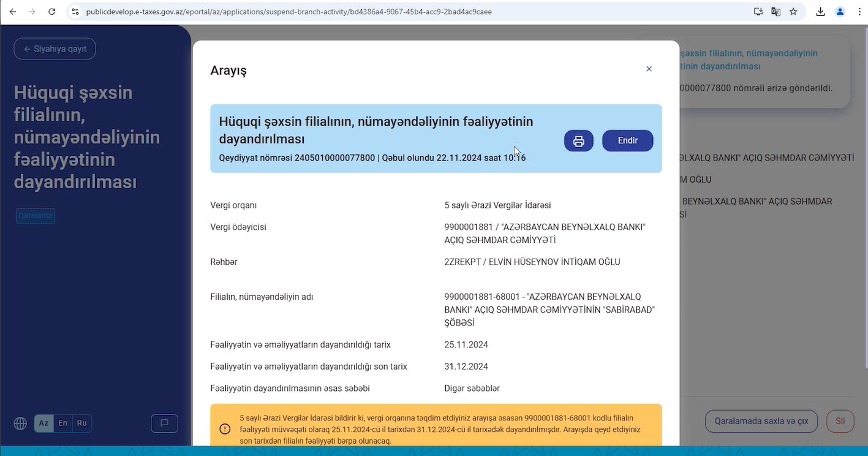Click the Sil delete button

[840, 422]
